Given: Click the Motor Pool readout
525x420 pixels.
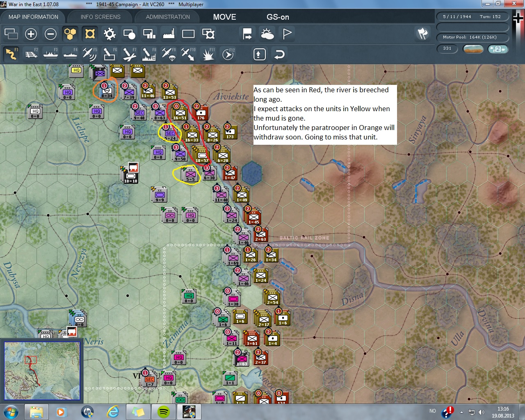Looking at the screenshot, I should click(472, 37).
